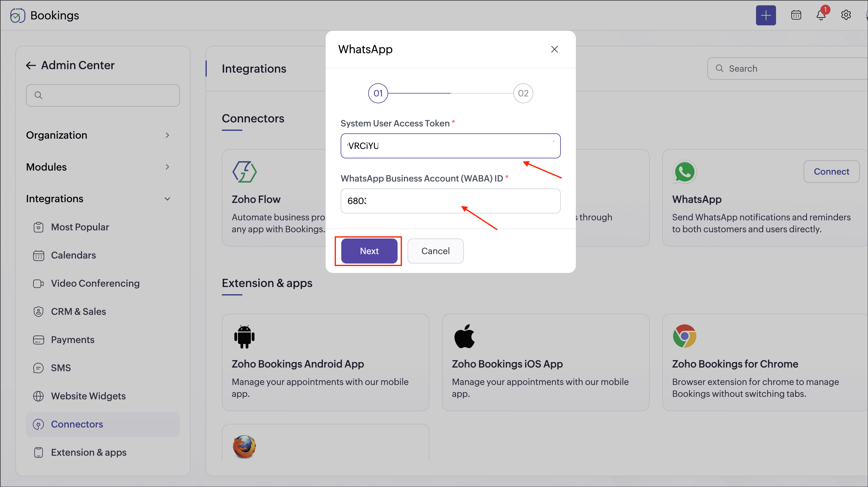Click step 02 in progress indicator
Viewport: 868px width, 487px height.
[523, 93]
